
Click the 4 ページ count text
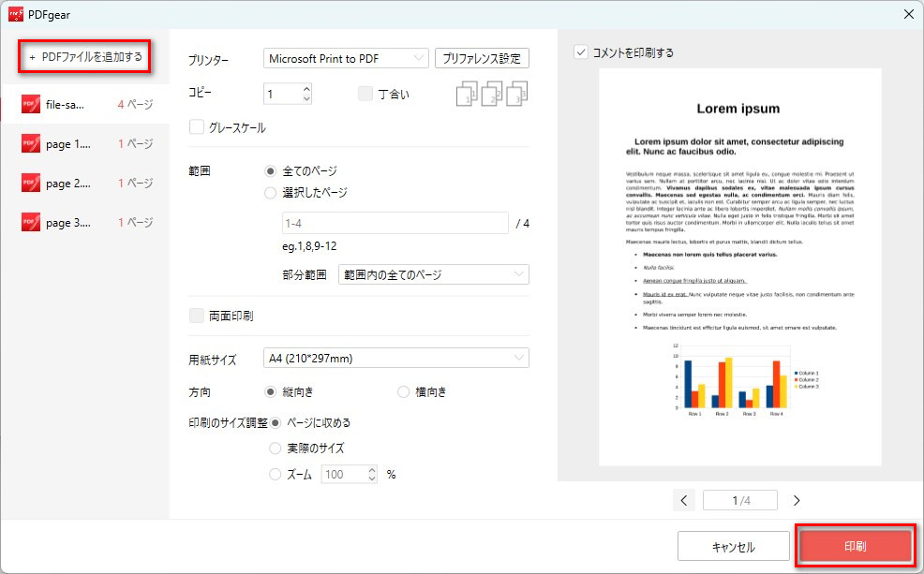(x=135, y=104)
